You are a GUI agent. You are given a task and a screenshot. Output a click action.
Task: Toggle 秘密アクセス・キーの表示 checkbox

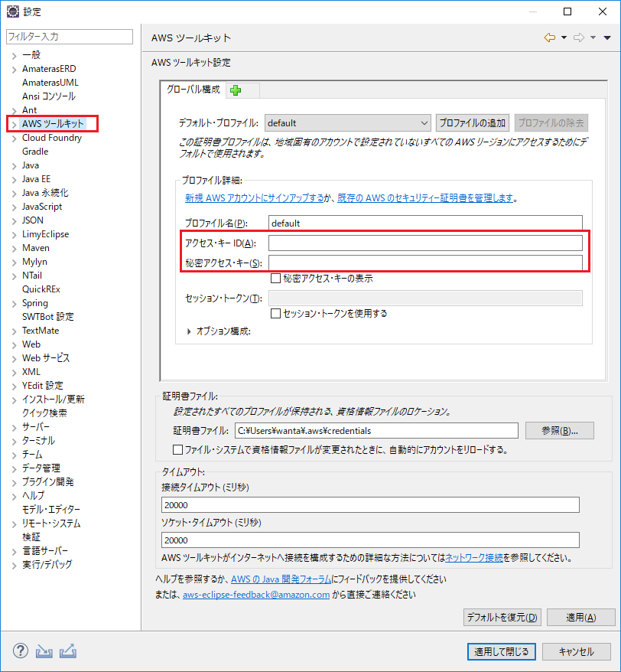276,278
